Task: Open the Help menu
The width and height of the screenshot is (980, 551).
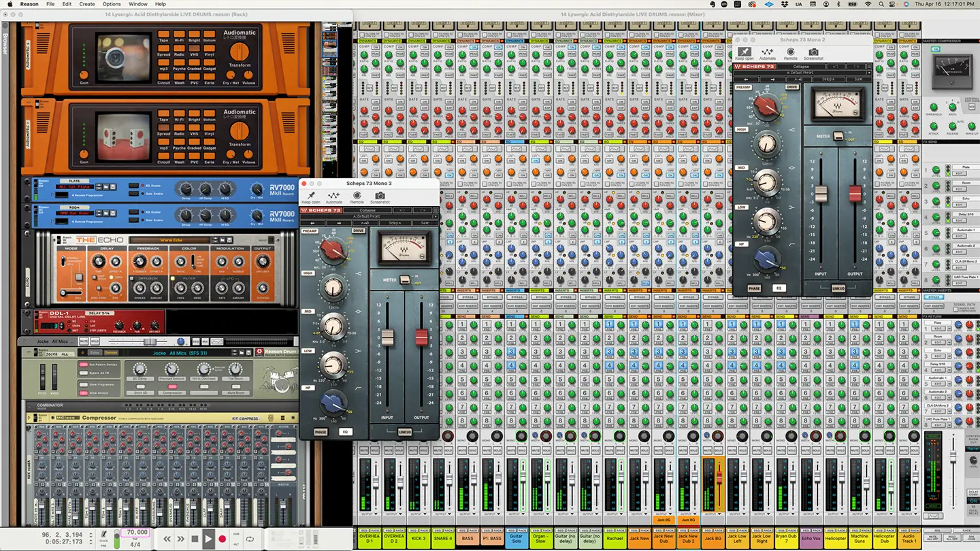Action: pyautogui.click(x=161, y=4)
